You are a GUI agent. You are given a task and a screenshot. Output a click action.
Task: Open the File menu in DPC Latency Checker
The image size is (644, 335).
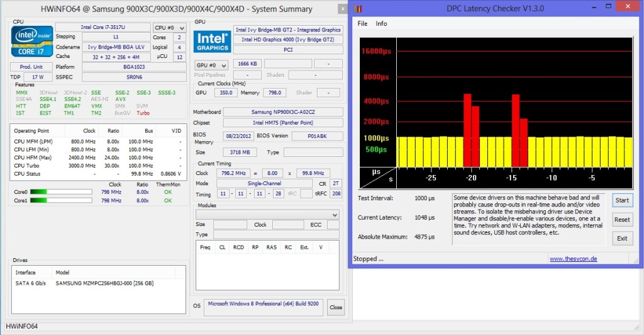pyautogui.click(x=362, y=23)
